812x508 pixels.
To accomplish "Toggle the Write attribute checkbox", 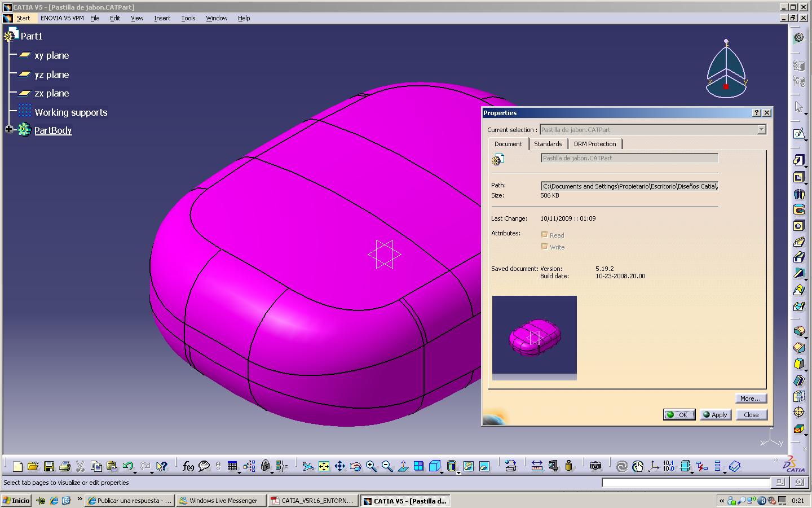I will pyautogui.click(x=544, y=247).
